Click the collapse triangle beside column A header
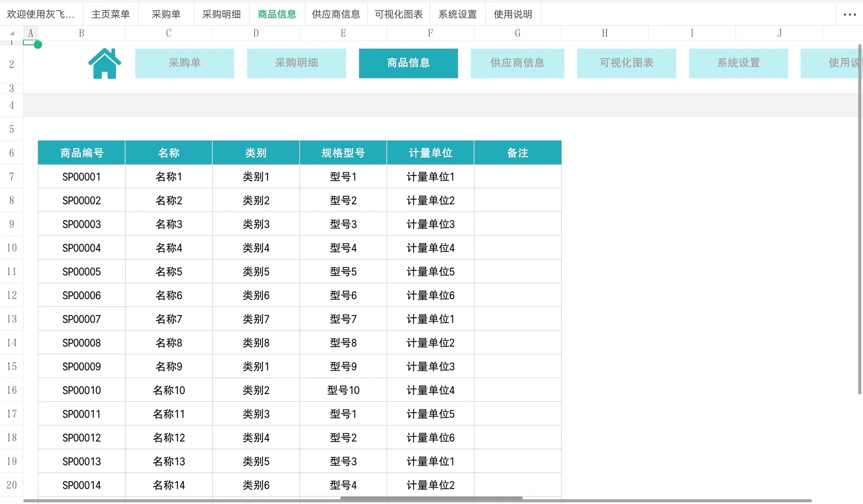 [x=12, y=33]
